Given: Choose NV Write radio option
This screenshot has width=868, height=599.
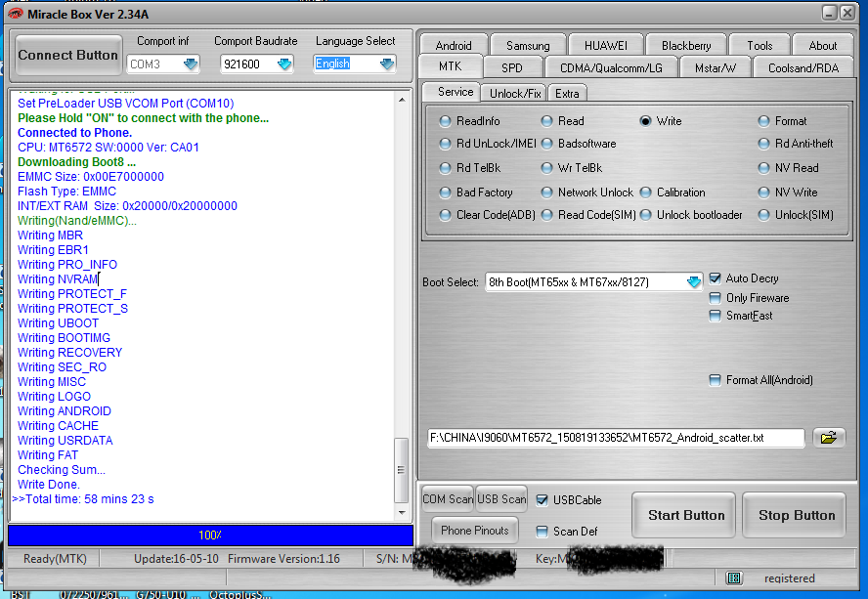Looking at the screenshot, I should (764, 193).
